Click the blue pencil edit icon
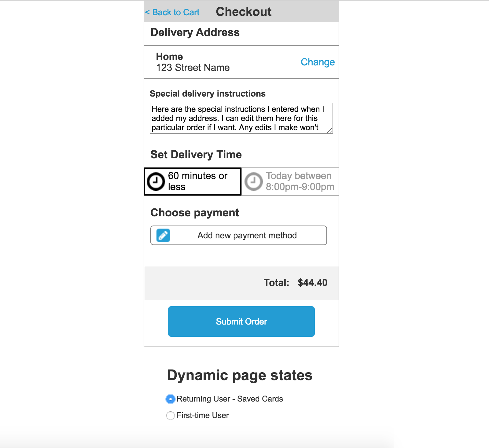The image size is (489, 448). point(163,235)
